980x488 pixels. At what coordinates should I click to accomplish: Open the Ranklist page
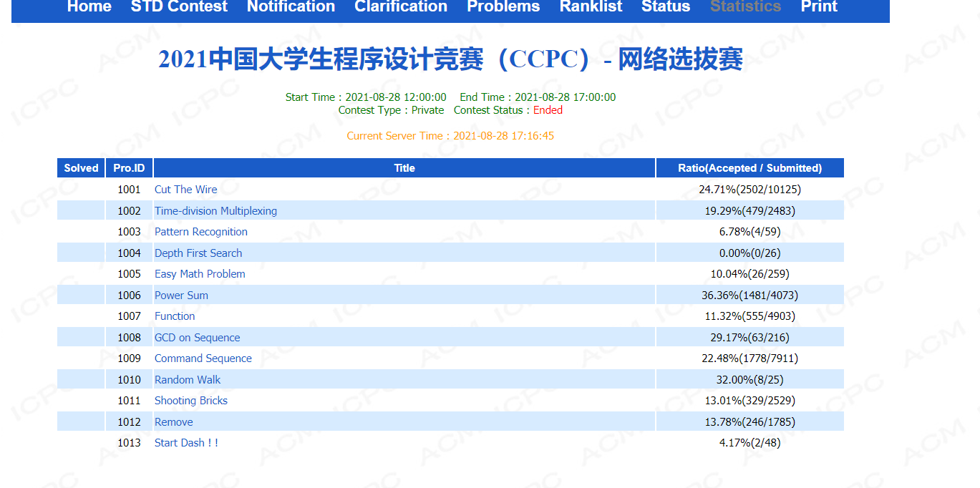click(591, 7)
